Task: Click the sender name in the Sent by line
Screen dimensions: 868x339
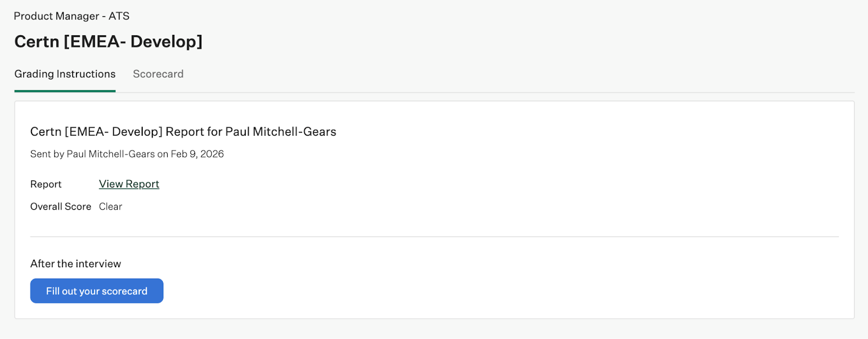Action: click(111, 154)
